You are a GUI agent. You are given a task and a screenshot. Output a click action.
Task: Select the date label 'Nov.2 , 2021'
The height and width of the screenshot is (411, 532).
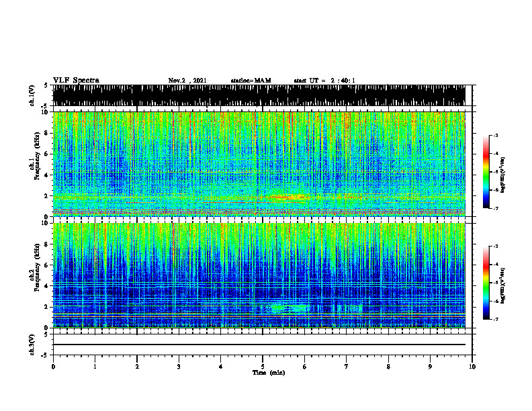click(187, 81)
